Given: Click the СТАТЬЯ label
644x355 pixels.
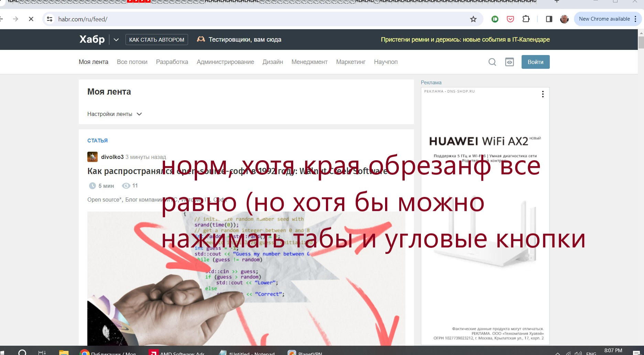Looking at the screenshot, I should tap(97, 141).
